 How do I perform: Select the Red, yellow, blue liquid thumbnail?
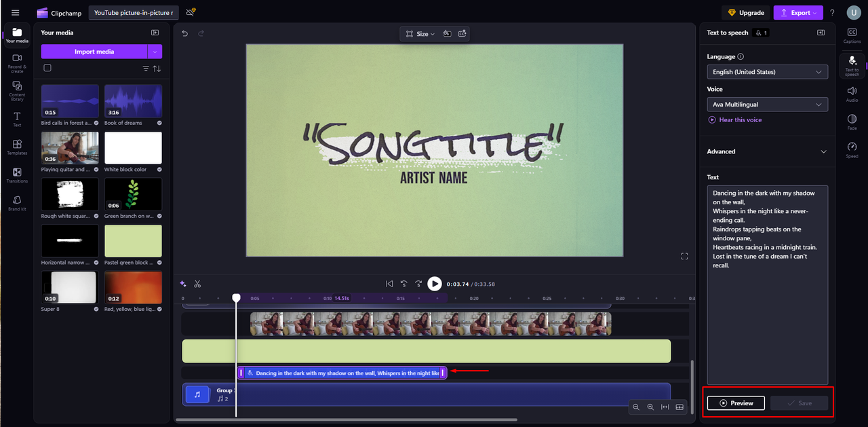click(x=133, y=287)
